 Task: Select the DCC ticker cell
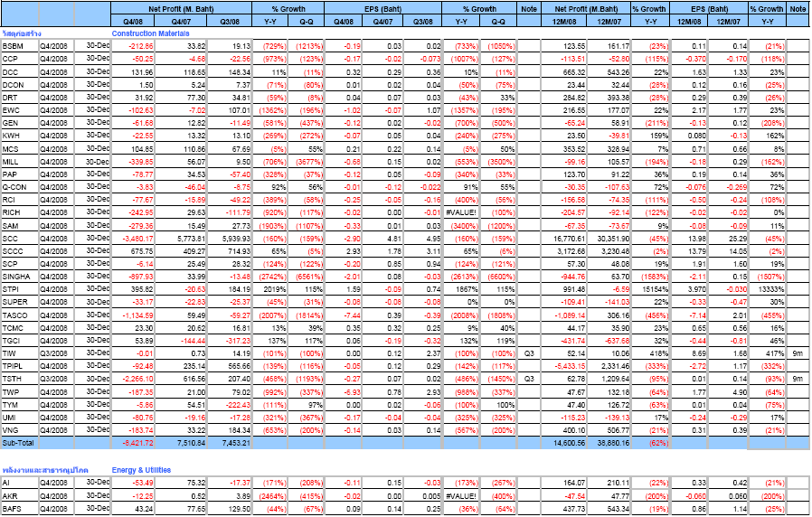tap(20, 72)
